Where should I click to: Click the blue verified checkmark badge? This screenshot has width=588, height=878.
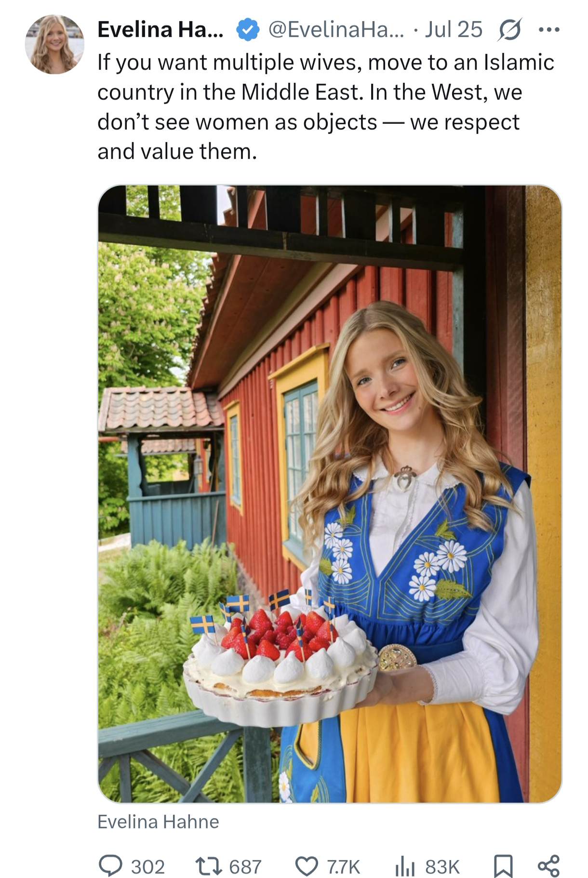[248, 30]
